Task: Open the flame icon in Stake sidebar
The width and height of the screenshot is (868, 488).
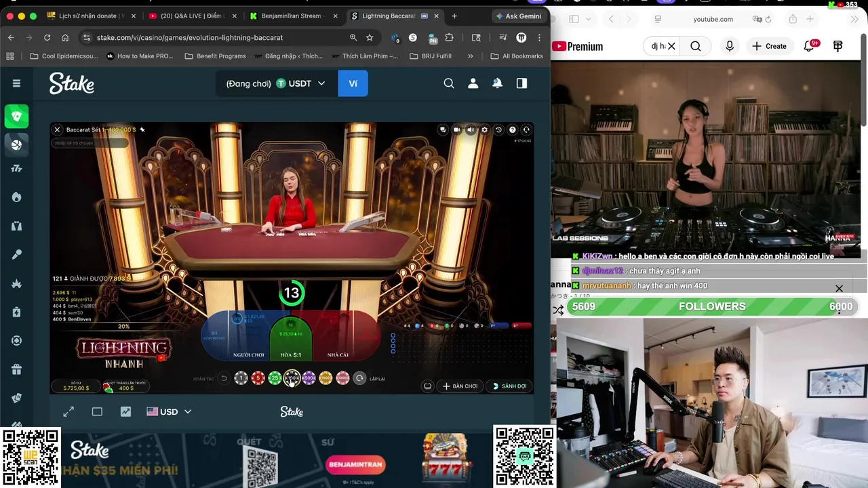Action: 16,197
